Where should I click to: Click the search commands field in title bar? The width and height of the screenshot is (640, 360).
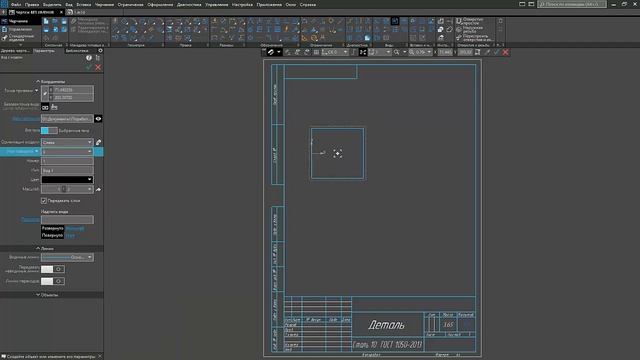571,4
